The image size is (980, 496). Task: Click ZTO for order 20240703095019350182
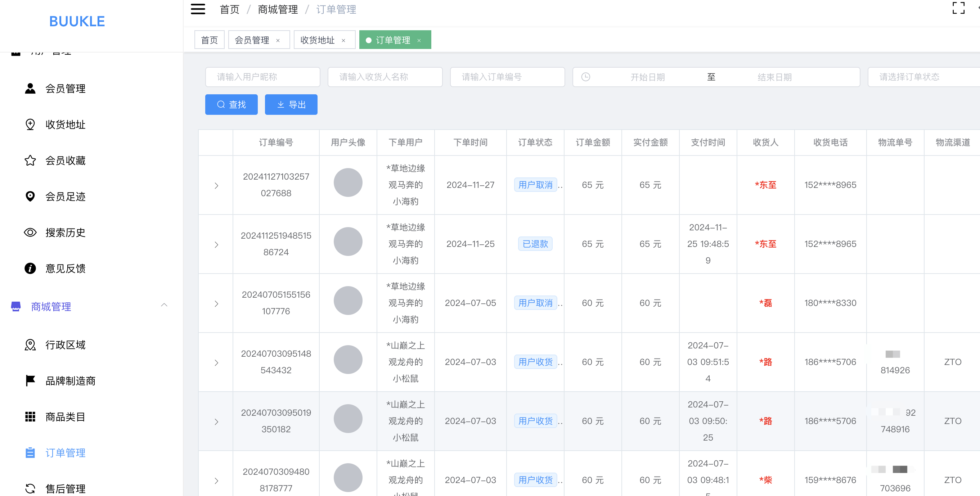click(952, 421)
